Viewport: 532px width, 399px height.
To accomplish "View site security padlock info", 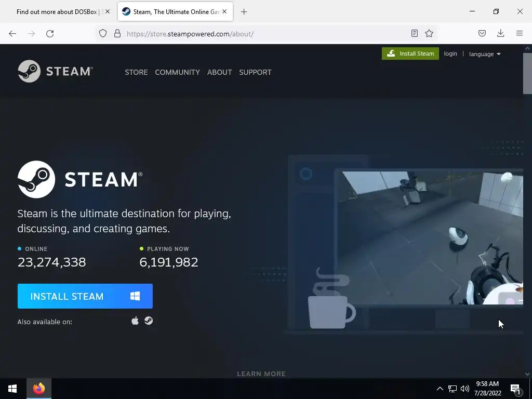I will click(x=117, y=34).
